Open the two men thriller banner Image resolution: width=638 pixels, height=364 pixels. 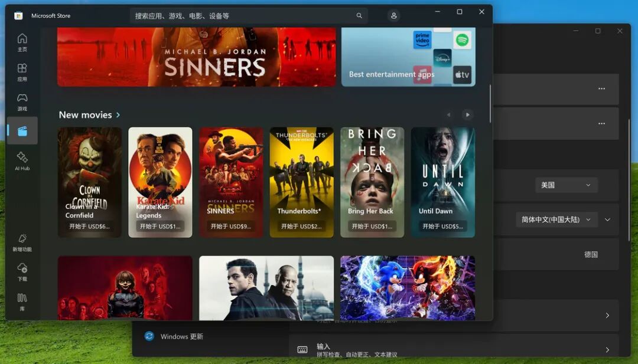pyautogui.click(x=266, y=288)
